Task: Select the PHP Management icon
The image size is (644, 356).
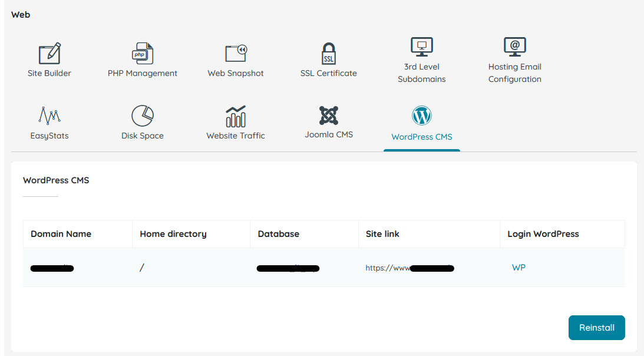Action: [x=142, y=56]
